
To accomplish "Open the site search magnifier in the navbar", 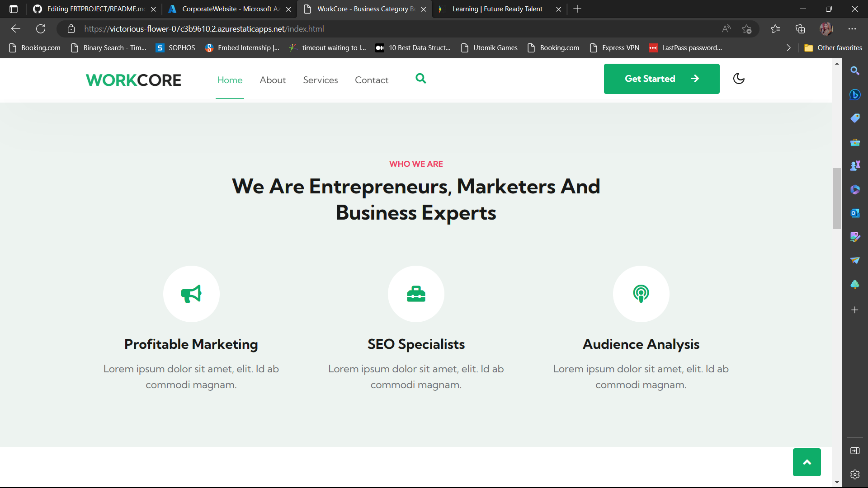I will 421,79.
